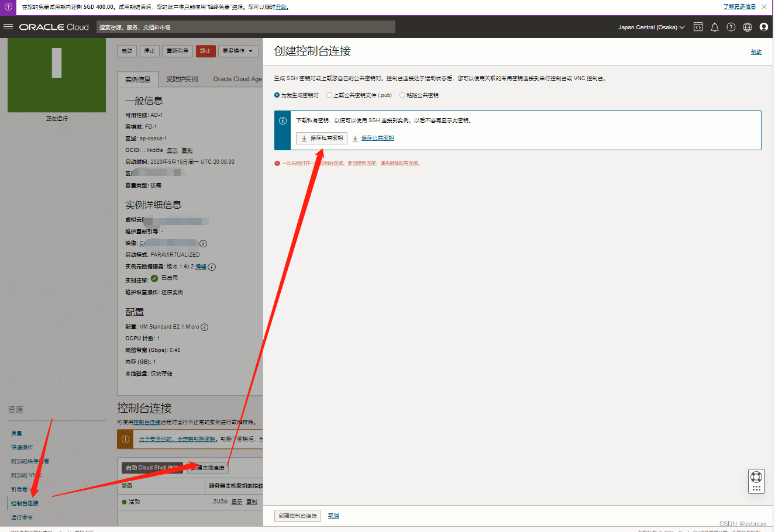This screenshot has width=775, height=532.
Task: Click the info icon in the download key notice
Action: [283, 120]
